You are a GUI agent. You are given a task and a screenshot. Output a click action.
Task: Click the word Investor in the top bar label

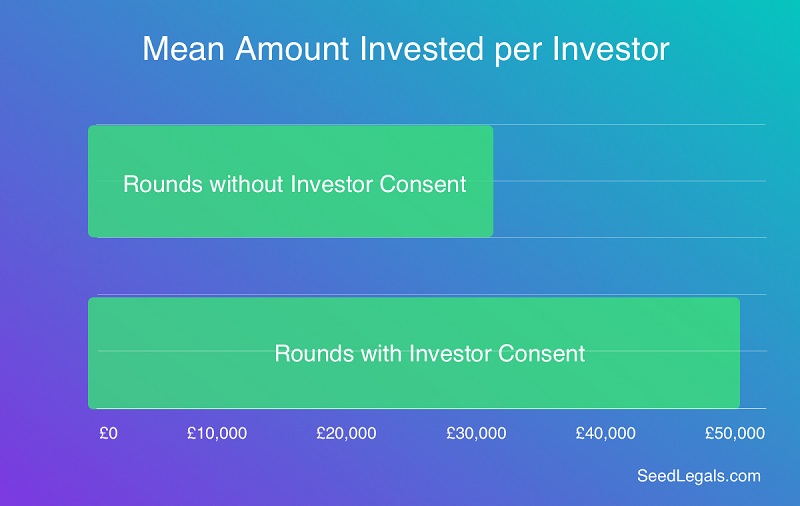[x=331, y=184]
